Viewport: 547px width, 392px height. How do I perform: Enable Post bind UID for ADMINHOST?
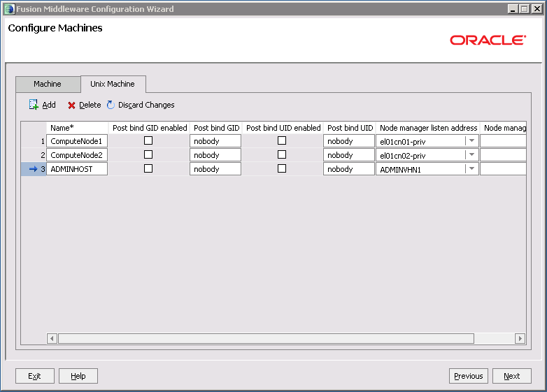click(x=282, y=168)
